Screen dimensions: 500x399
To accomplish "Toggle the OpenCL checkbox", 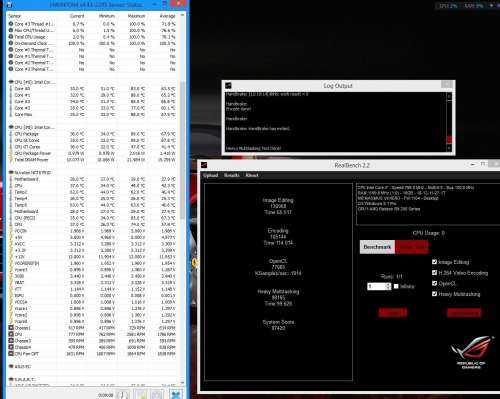I will click(x=434, y=283).
